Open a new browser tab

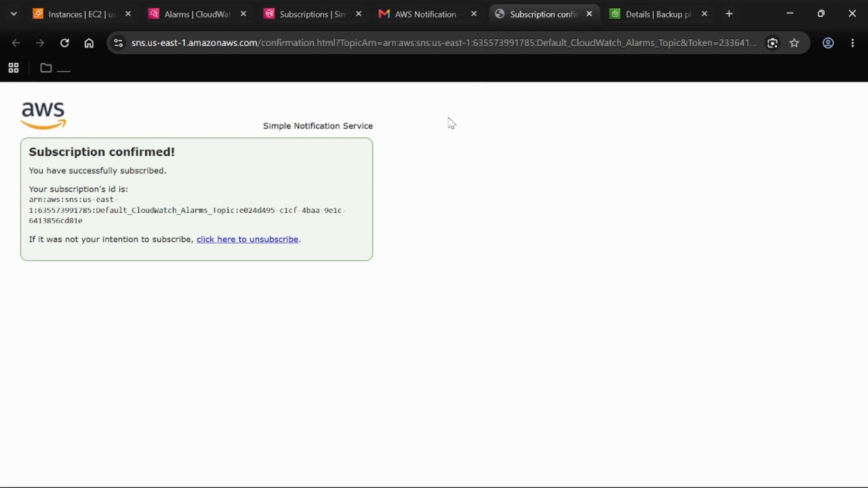[729, 14]
